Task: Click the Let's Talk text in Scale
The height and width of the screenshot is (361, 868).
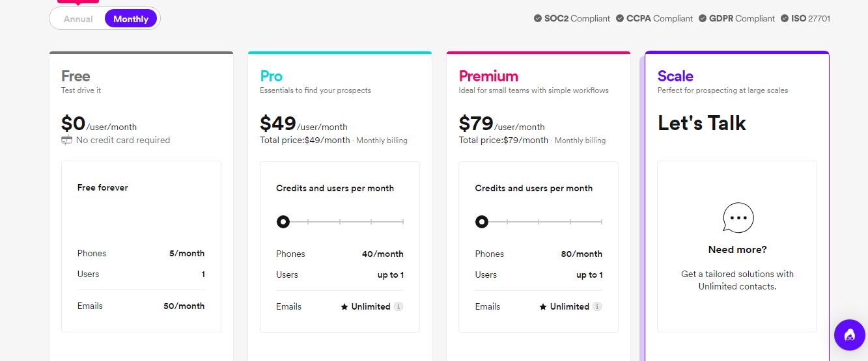Action: (702, 123)
